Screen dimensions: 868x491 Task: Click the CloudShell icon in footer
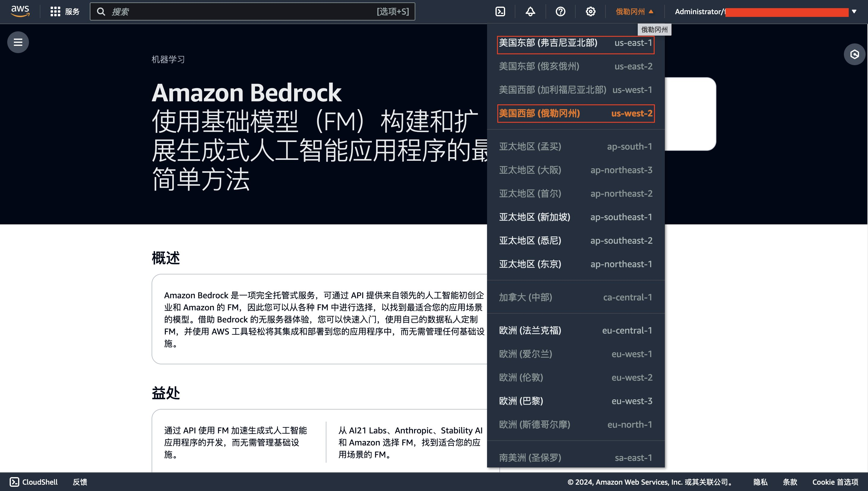pyautogui.click(x=14, y=482)
